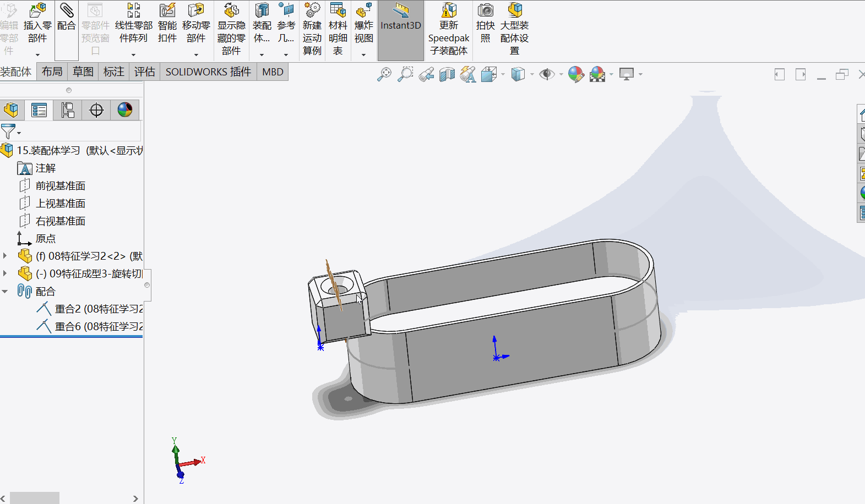Screen dimensions: 865x504
Task: Click the Previous View icon
Action: pos(426,74)
